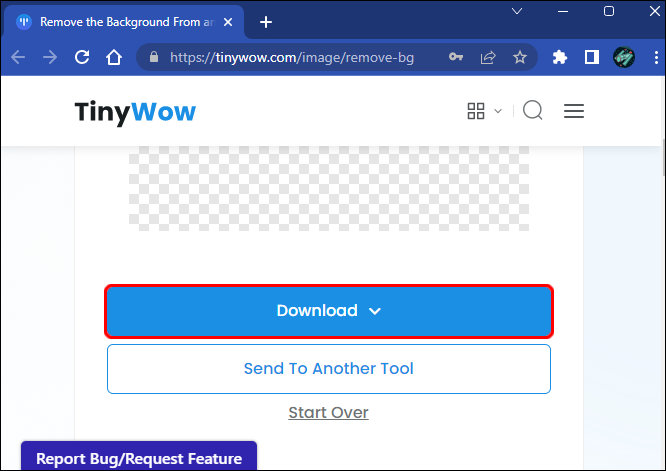Open the TinyWow search icon
Viewport: 666px width, 471px height.
533,110
